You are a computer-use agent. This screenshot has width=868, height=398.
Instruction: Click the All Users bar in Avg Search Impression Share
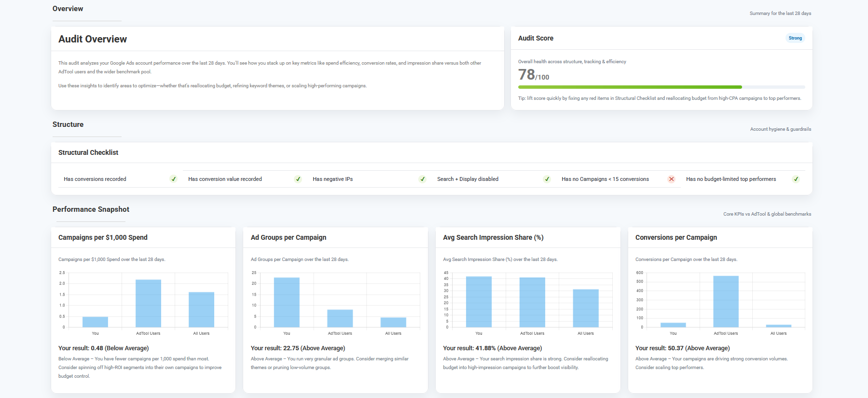(x=586, y=308)
